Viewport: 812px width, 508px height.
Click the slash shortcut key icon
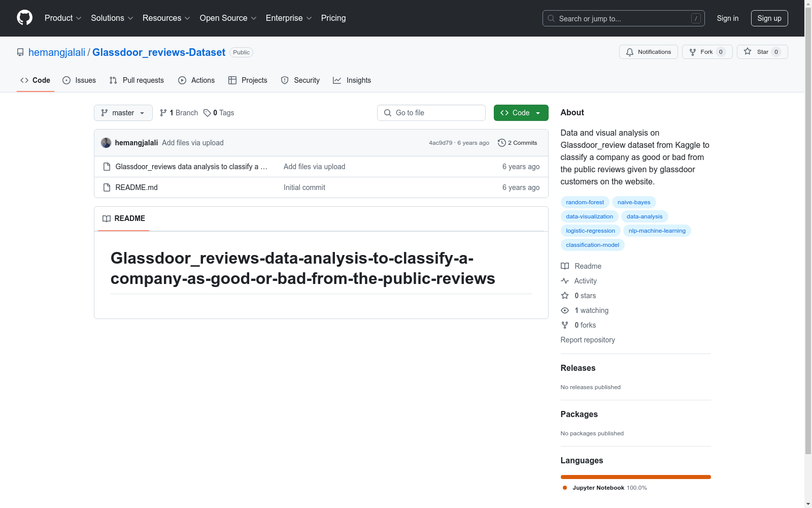(x=696, y=18)
